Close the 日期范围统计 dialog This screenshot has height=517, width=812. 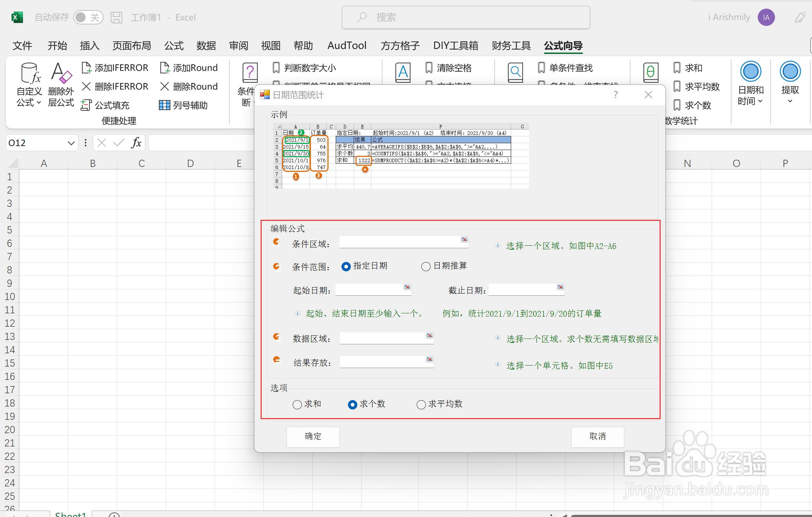click(648, 95)
